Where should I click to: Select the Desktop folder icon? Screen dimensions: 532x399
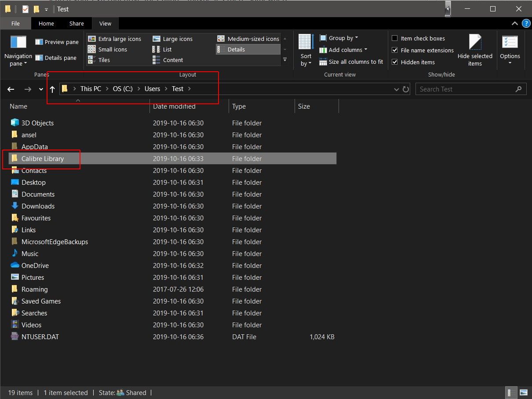[x=15, y=182]
